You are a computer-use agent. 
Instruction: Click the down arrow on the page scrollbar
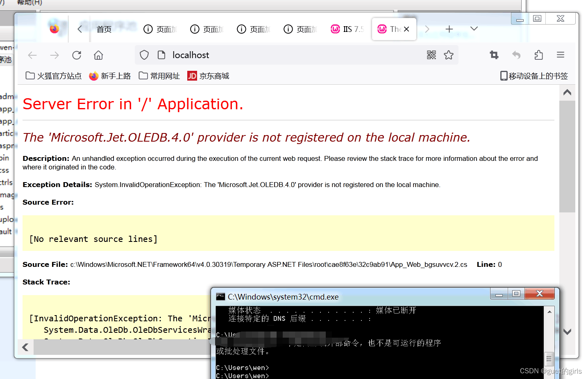point(567,332)
